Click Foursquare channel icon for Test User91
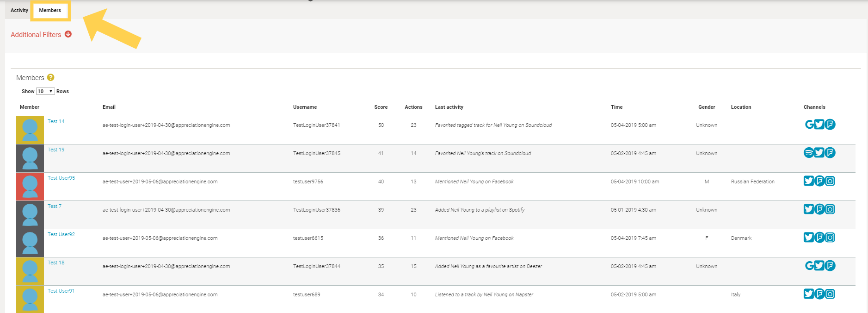 819,294
